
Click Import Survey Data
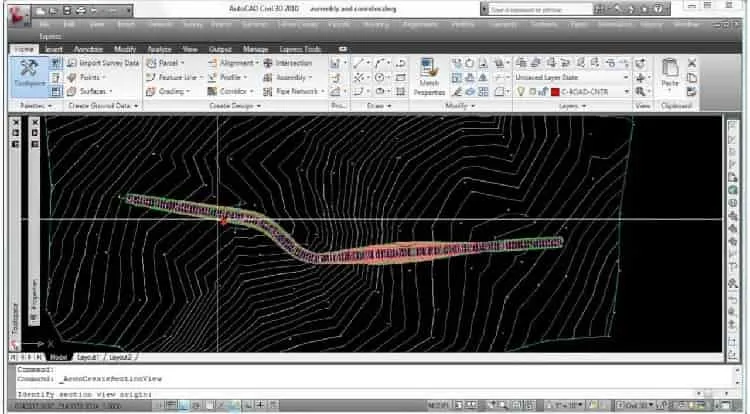click(x=104, y=63)
